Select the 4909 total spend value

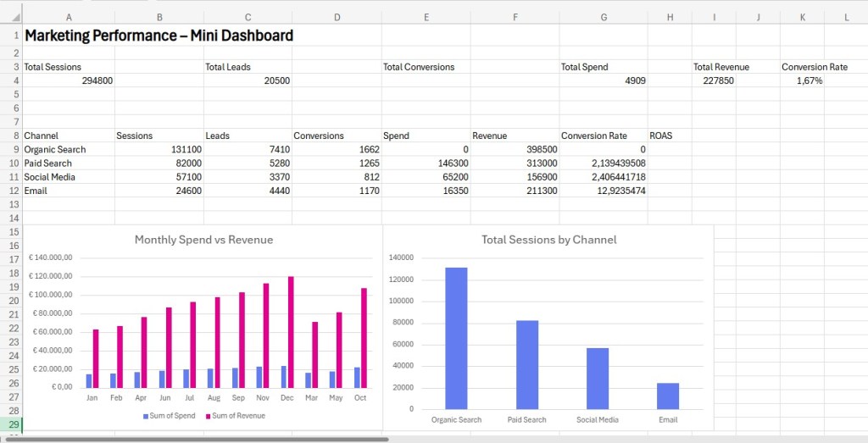pos(604,80)
